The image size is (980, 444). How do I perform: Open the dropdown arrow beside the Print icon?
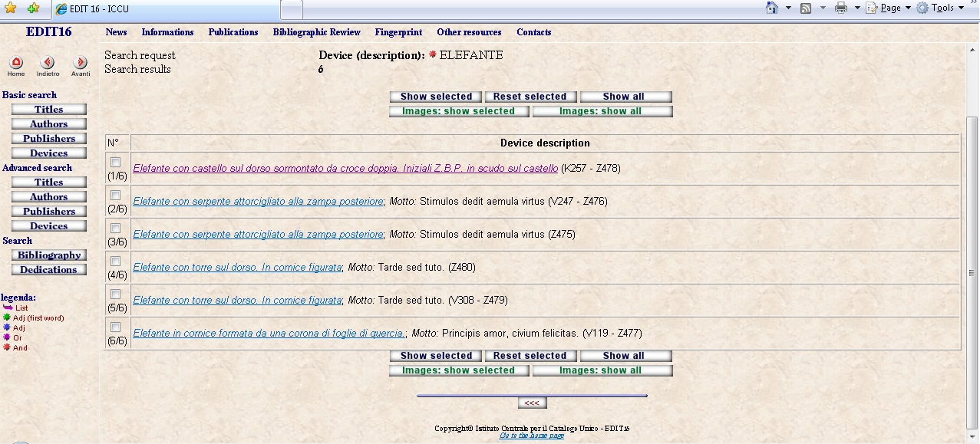857,8
